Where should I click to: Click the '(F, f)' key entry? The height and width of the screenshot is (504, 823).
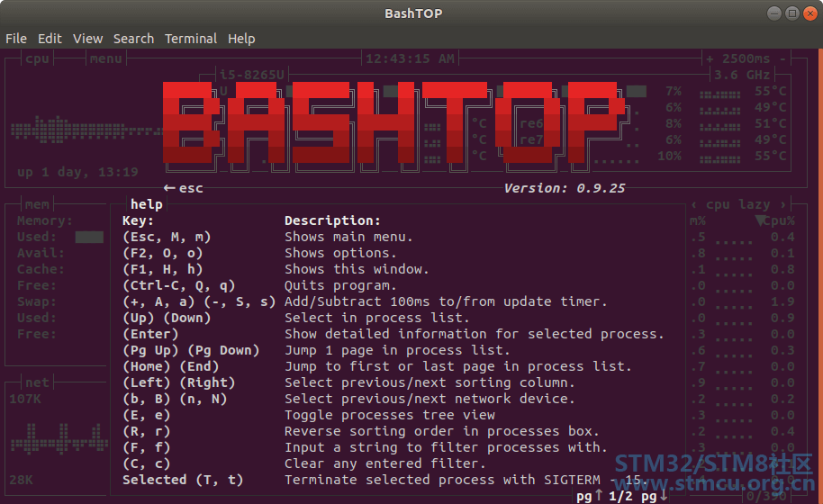point(147,448)
